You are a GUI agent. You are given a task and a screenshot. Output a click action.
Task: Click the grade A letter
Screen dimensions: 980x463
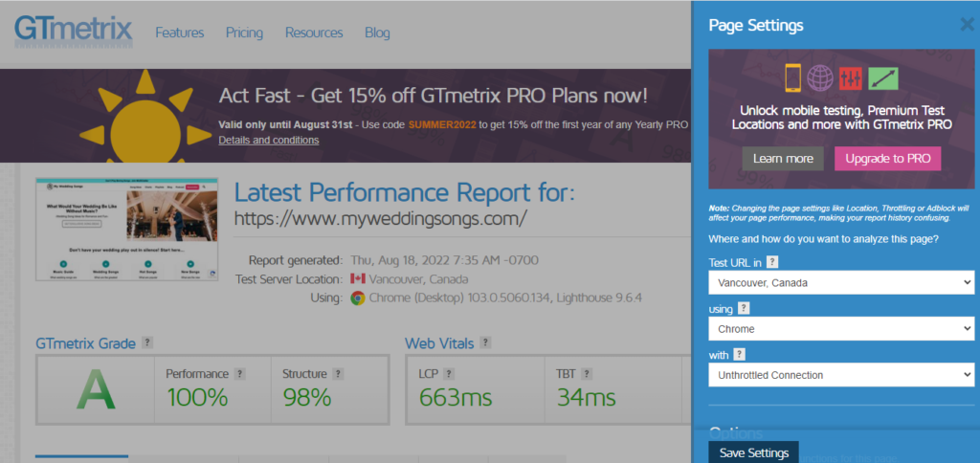coord(96,390)
